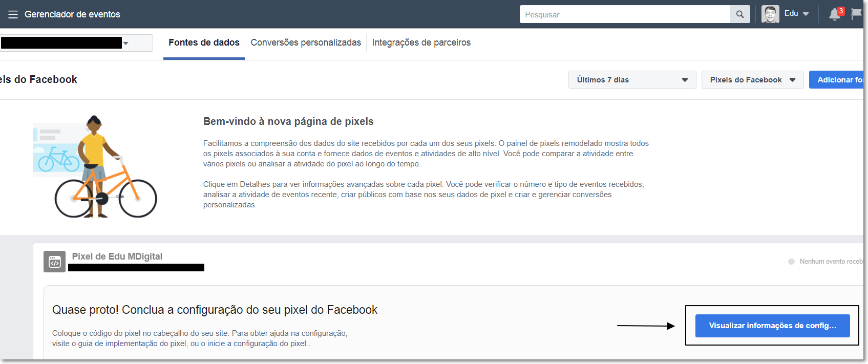Click the Edu username label
Viewport: 868px width, 364px height.
pos(791,13)
